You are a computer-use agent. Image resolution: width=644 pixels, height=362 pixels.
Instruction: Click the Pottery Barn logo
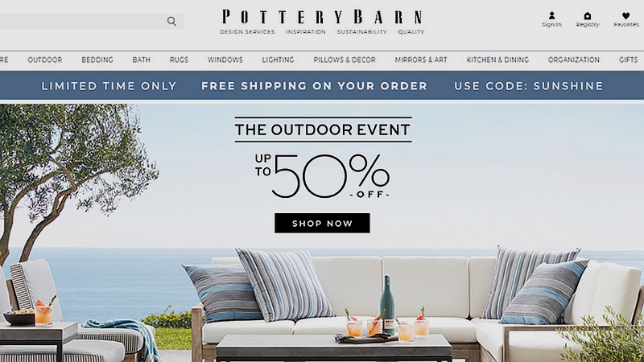322,17
